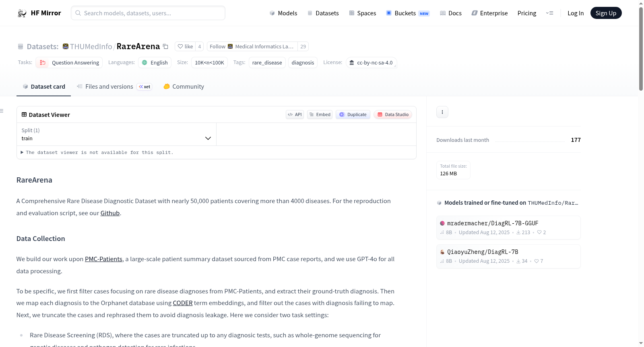Image resolution: width=644 pixels, height=347 pixels.
Task: Click the xet badge on Files tab
Action: click(144, 87)
